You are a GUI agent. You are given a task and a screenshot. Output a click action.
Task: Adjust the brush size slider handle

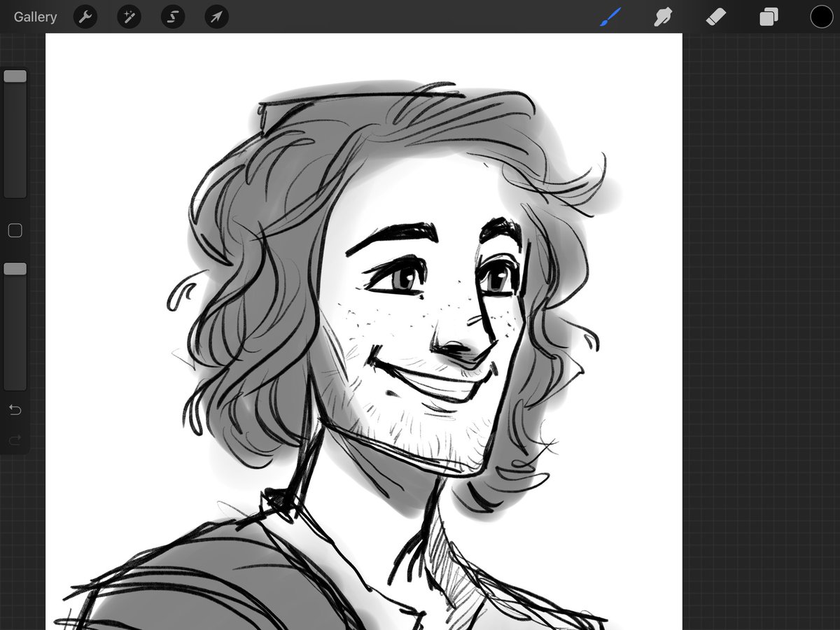click(x=15, y=76)
